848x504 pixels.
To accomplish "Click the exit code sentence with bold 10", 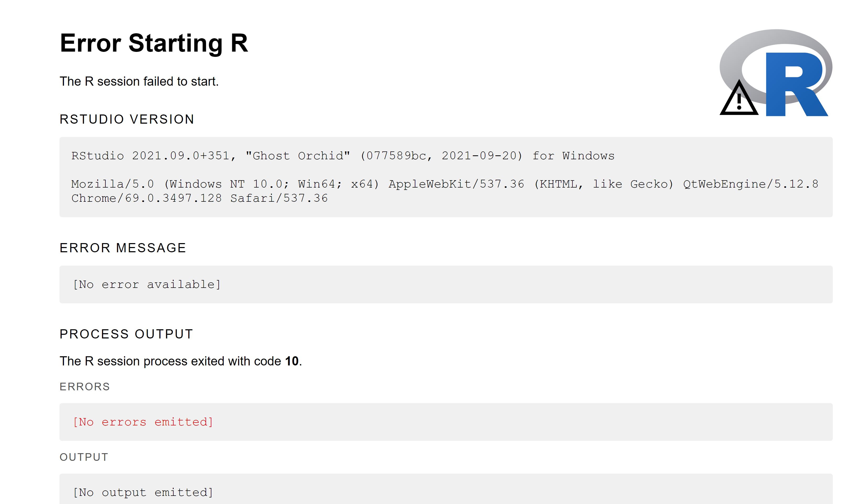I will coord(181,361).
